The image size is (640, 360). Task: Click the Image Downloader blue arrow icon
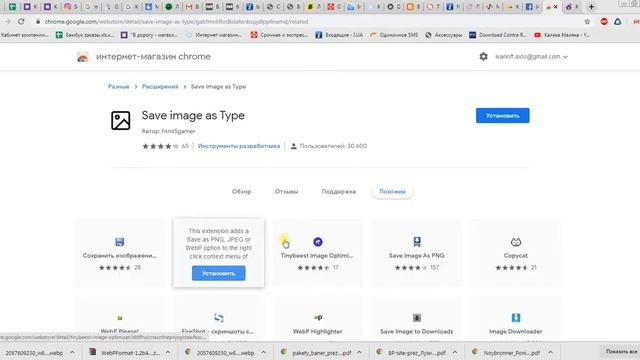click(516, 318)
